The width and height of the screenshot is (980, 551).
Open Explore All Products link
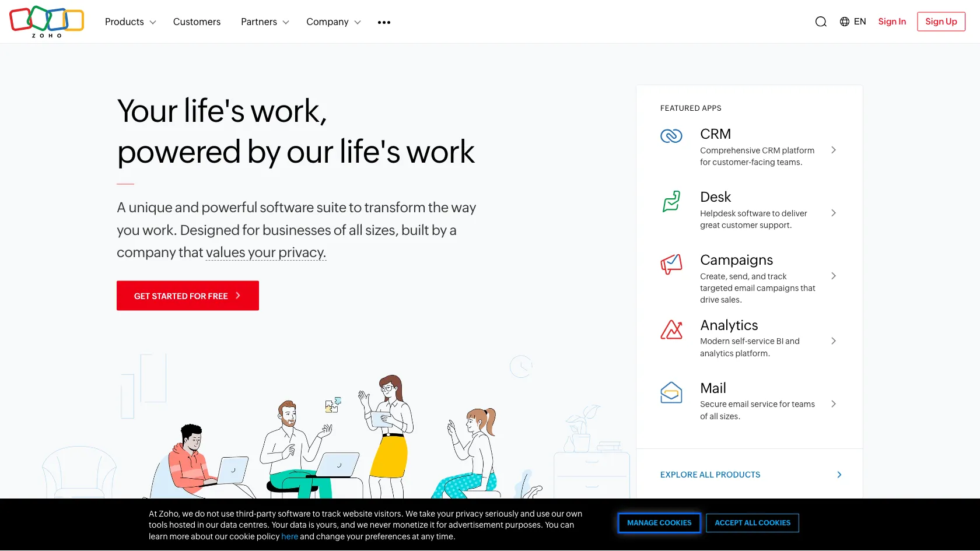pos(710,475)
